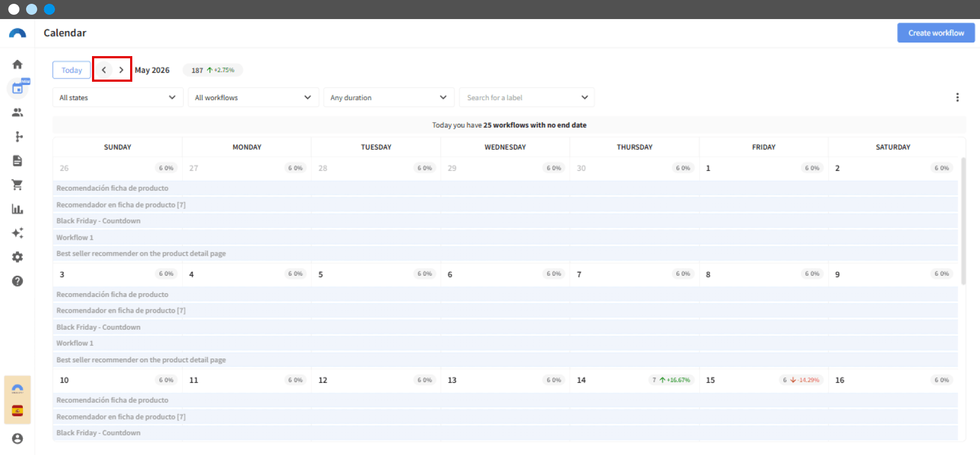
Task: Click the 7 +16.67% badge on day 14
Action: 671,380
